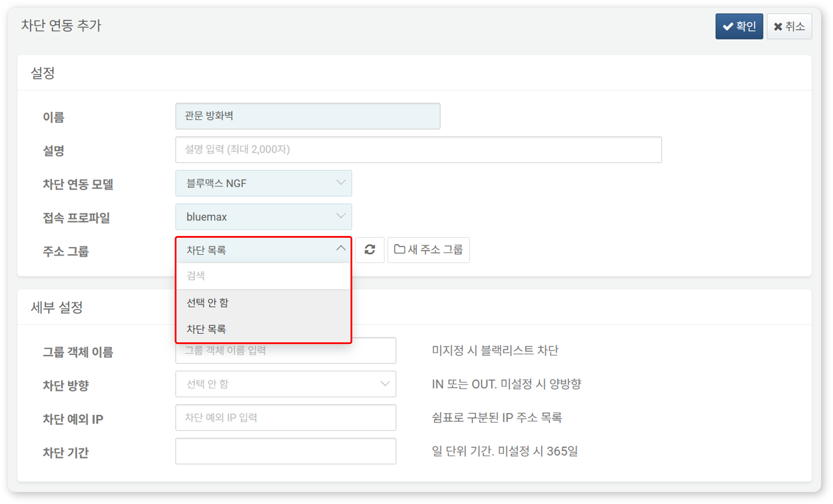Open the 차단 연동 모델 dropdown
The image size is (833, 504).
coord(263,183)
